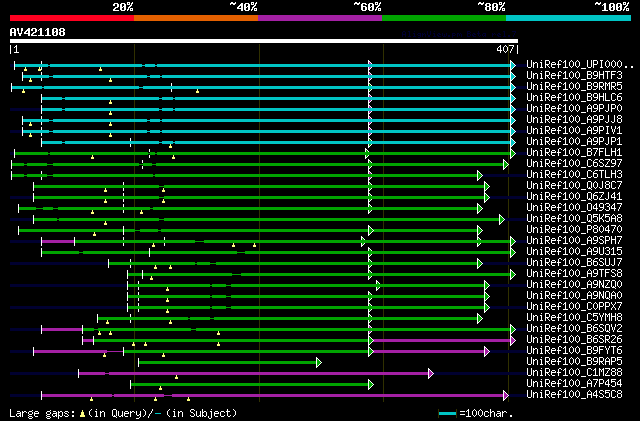Select the UniRef100_O49347 label
Screen dimensions: 640x421
574,208
